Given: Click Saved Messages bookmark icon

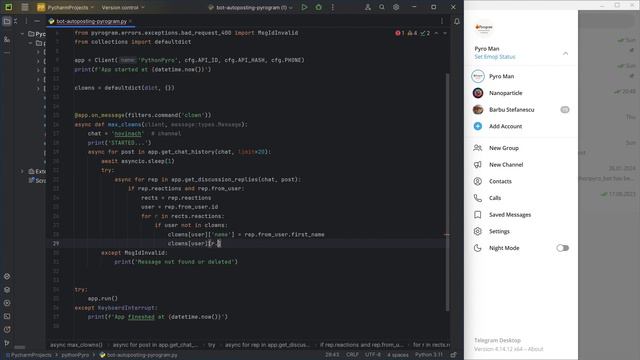Looking at the screenshot, I should (x=478, y=215).
